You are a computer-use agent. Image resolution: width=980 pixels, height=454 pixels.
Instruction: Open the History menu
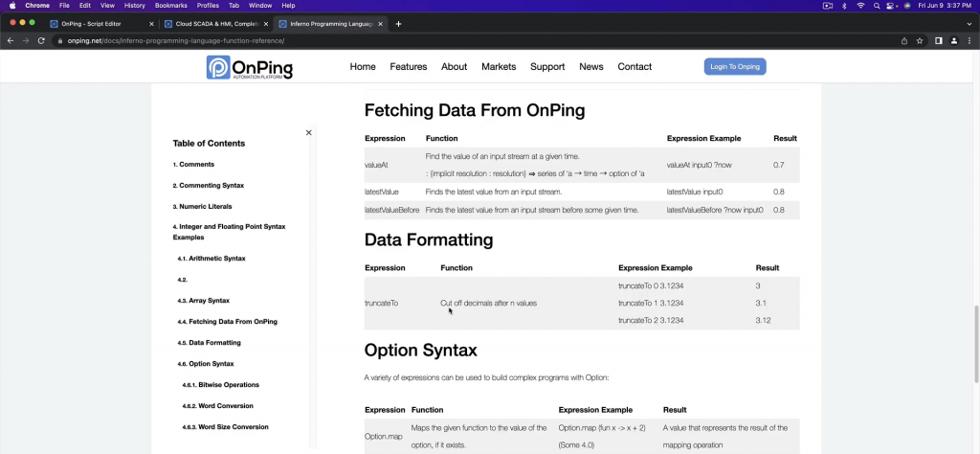[x=134, y=6]
